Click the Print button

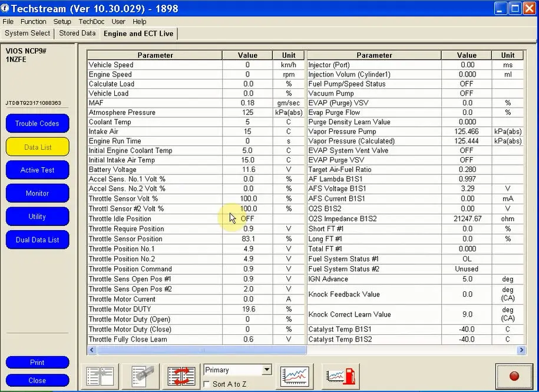click(x=38, y=363)
